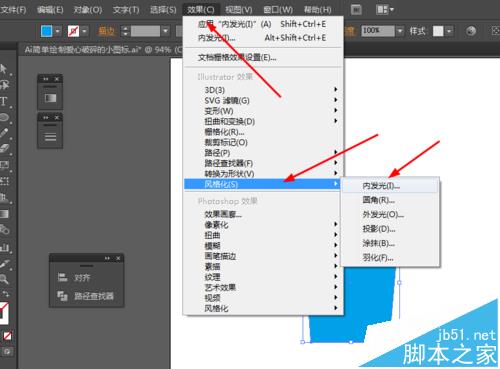Open the stroke swatch dropdown arrow

(x=84, y=31)
